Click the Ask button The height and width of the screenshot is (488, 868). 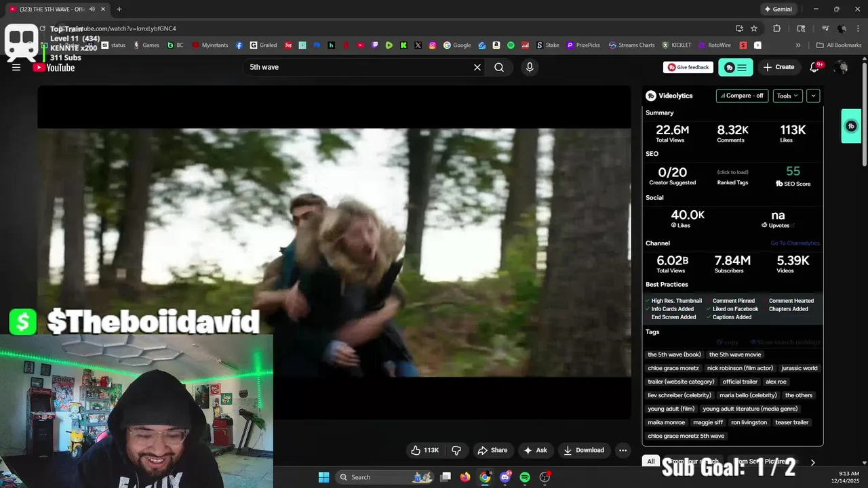pos(535,450)
